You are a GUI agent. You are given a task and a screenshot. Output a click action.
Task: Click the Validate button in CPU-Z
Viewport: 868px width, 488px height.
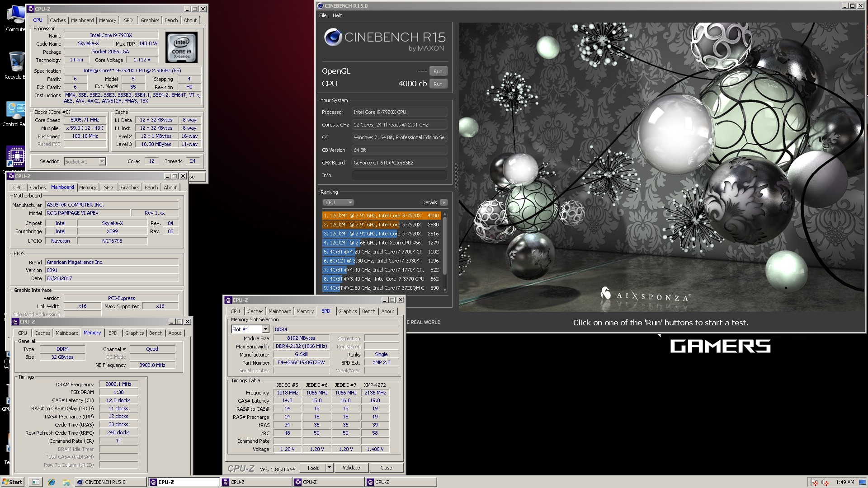pos(351,468)
